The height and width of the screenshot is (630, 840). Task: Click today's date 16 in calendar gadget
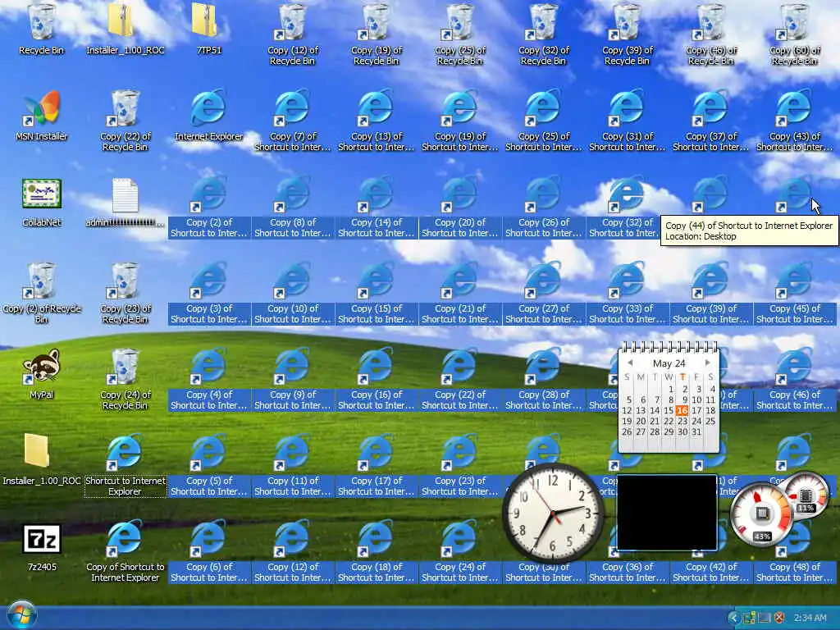[682, 410]
